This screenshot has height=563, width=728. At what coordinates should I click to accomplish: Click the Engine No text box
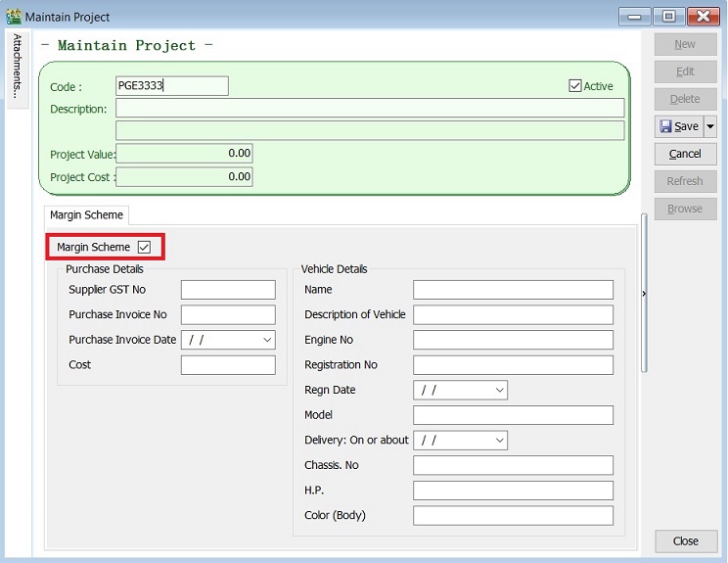pos(513,340)
